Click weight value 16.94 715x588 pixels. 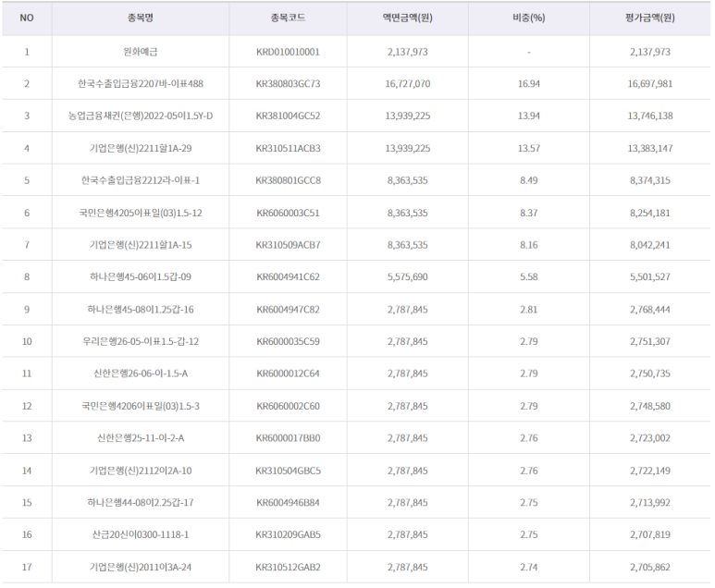coord(529,84)
